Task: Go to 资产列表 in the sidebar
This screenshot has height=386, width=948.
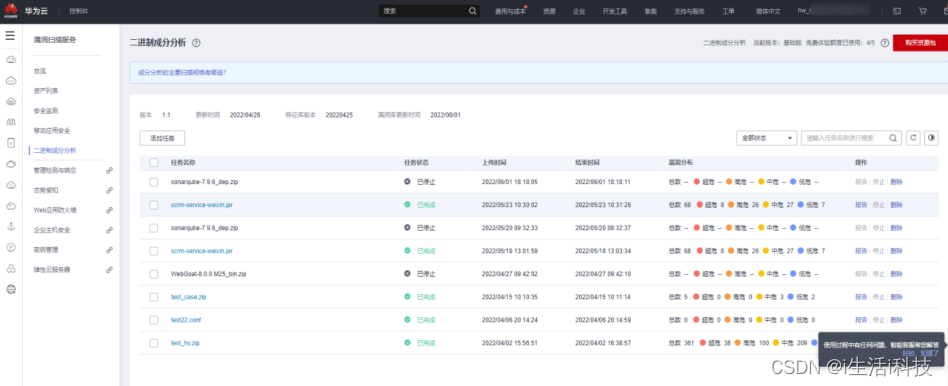Action: coord(46,91)
